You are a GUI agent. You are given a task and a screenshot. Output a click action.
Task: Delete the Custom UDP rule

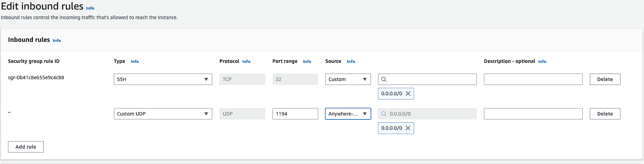click(605, 114)
